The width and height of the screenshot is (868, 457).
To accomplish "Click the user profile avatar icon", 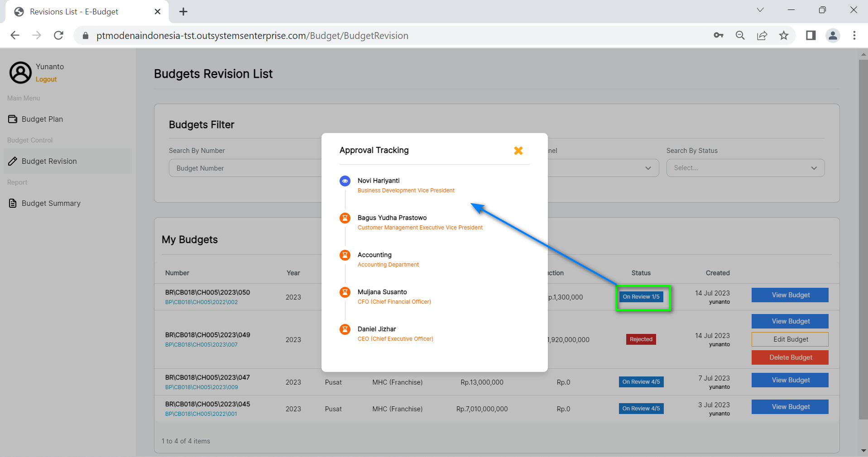I will 21,72.
